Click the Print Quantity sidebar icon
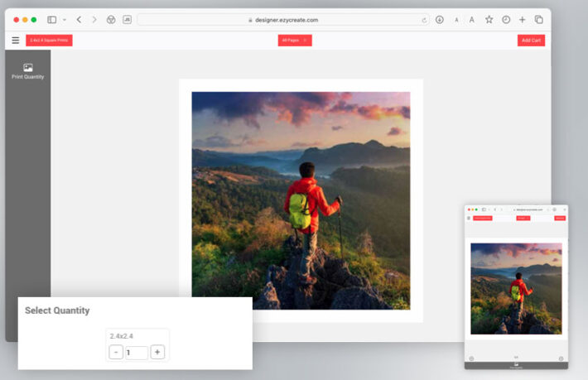Viewport: 588px width, 380px height. (27, 71)
